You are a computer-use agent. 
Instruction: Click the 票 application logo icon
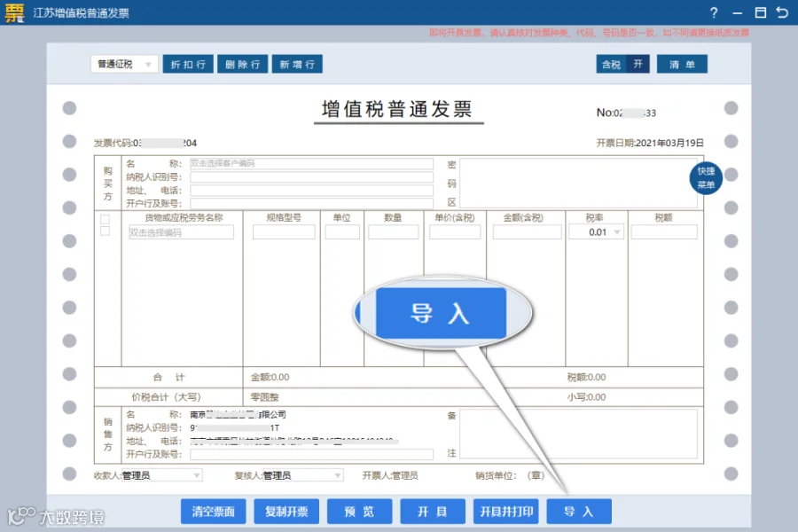pyautogui.click(x=14, y=12)
